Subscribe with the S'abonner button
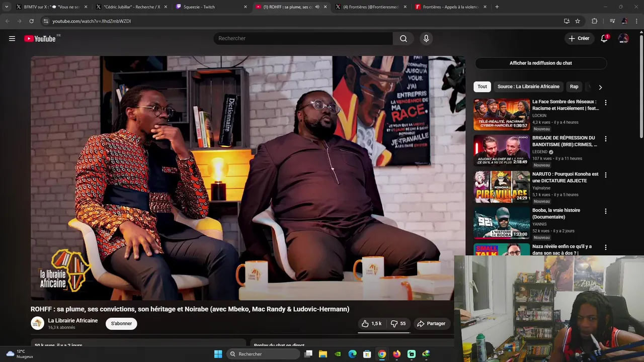Image resolution: width=644 pixels, height=362 pixels. pyautogui.click(x=121, y=323)
